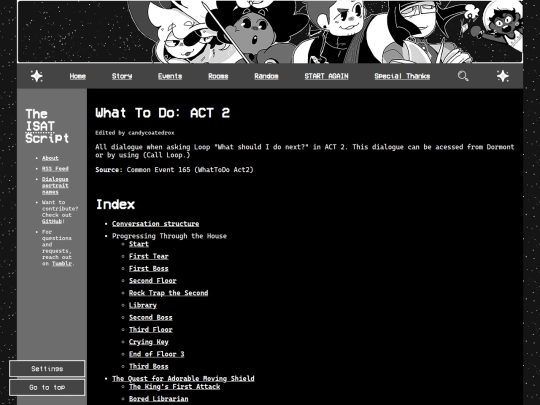Jump to First Boss section
Image resolution: width=540 pixels, height=405 pixels.
(x=149, y=269)
